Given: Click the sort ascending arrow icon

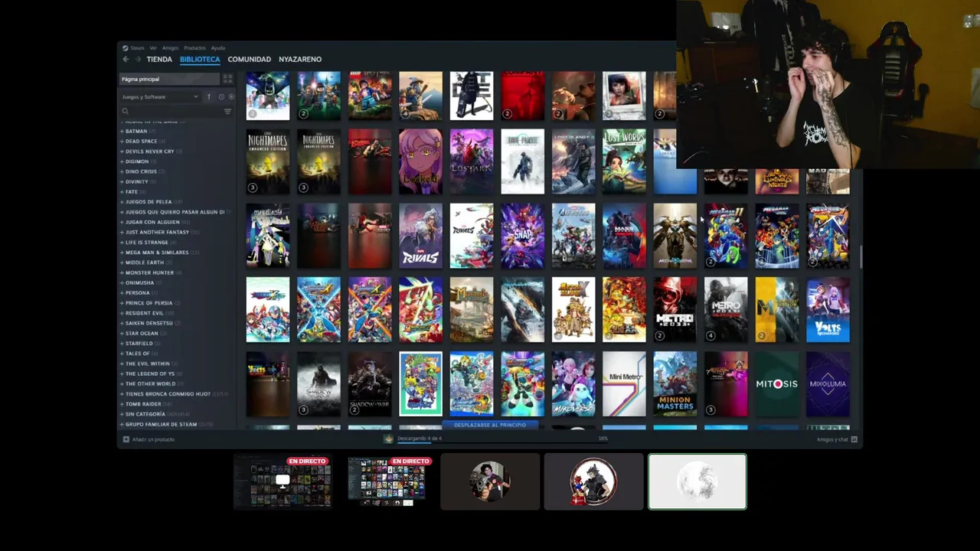Looking at the screenshot, I should point(208,96).
